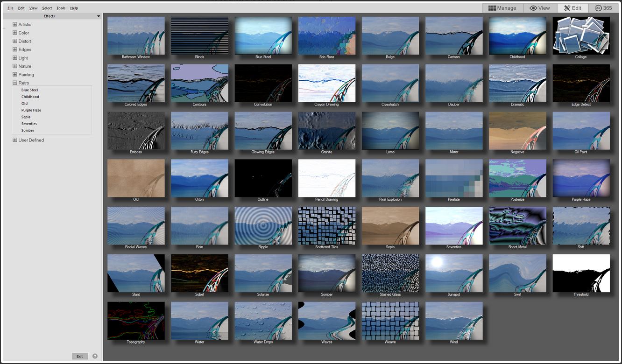The height and width of the screenshot is (364, 622).
Task: Open the View mode tab
Action: click(539, 8)
